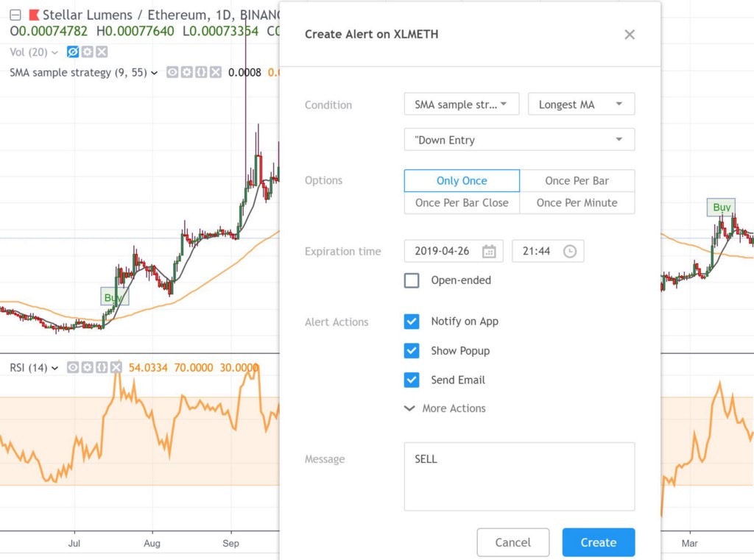Enable the Open-ended checkbox
The height and width of the screenshot is (560, 754).
click(412, 280)
